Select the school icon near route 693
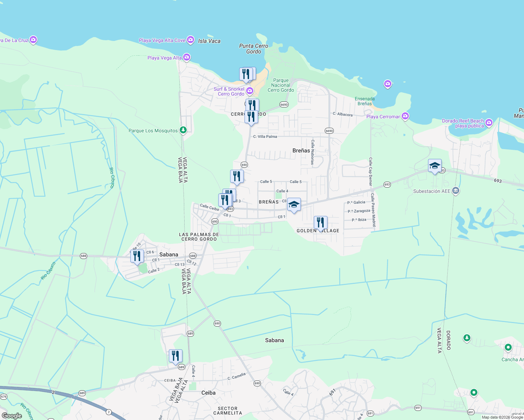This screenshot has height=420, width=524. pyautogui.click(x=435, y=166)
